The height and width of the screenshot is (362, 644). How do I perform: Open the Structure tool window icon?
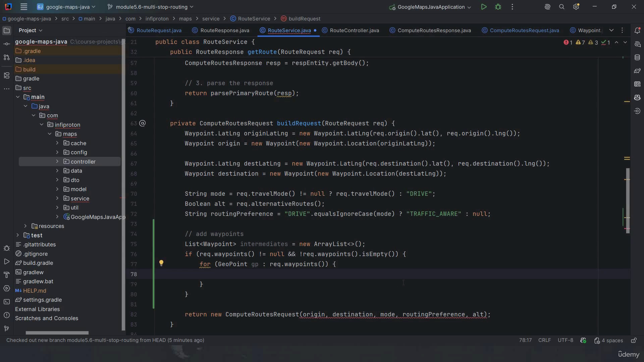pyautogui.click(x=6, y=75)
